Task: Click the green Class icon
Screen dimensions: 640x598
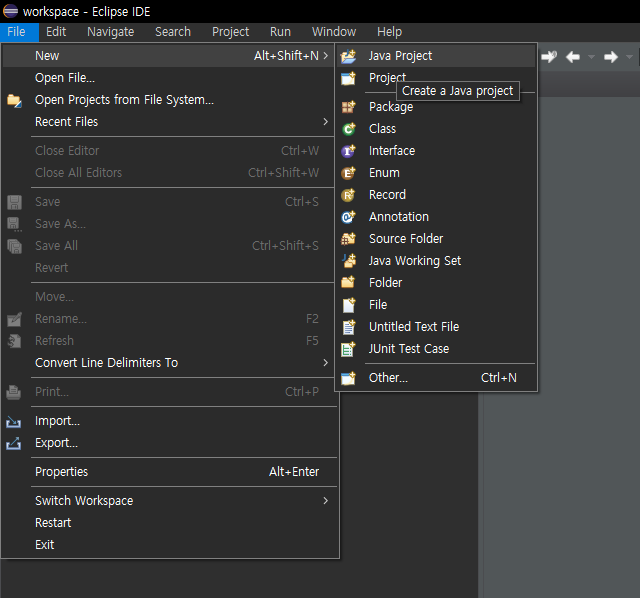Action: click(348, 129)
